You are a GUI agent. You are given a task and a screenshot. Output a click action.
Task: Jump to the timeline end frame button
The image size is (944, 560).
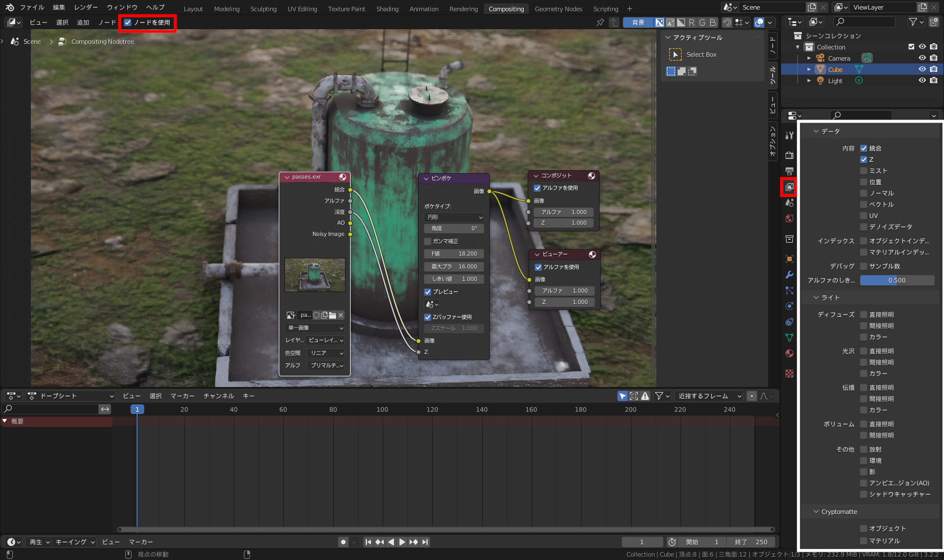[425, 542]
